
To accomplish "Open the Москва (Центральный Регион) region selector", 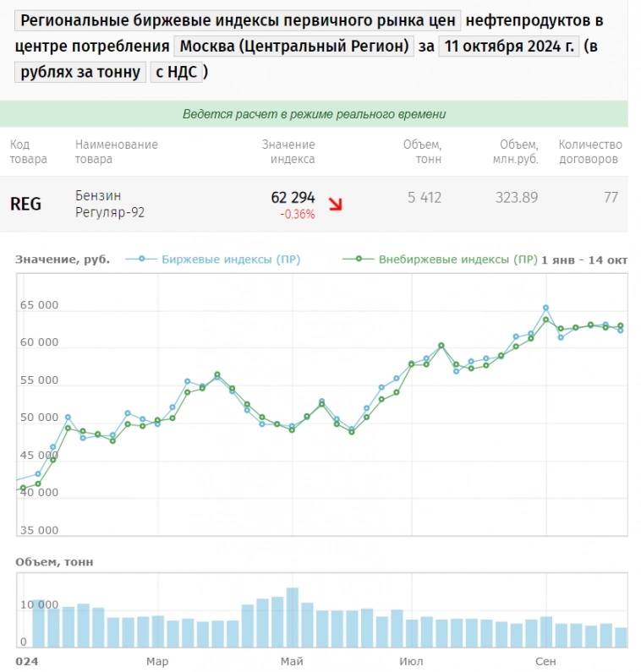I will (293, 46).
